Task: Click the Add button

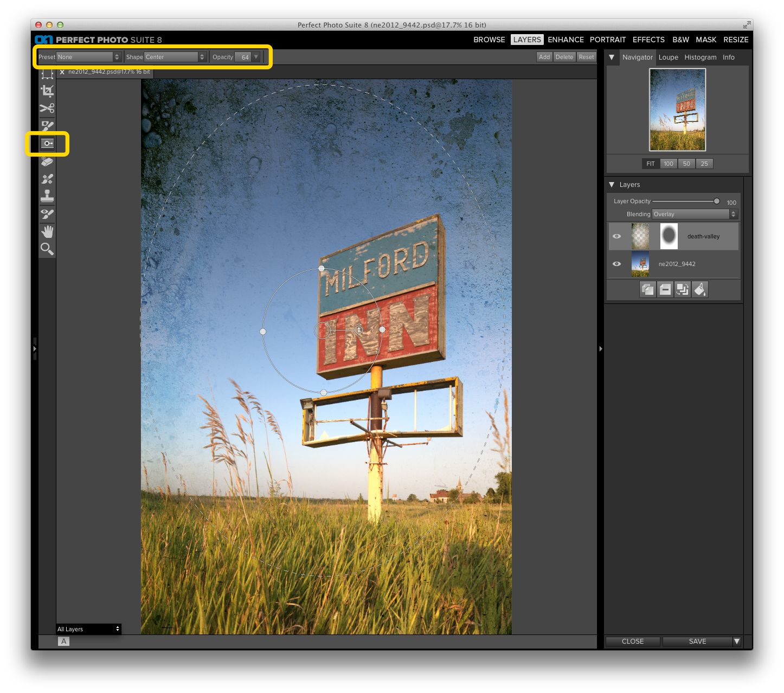Action: click(544, 57)
